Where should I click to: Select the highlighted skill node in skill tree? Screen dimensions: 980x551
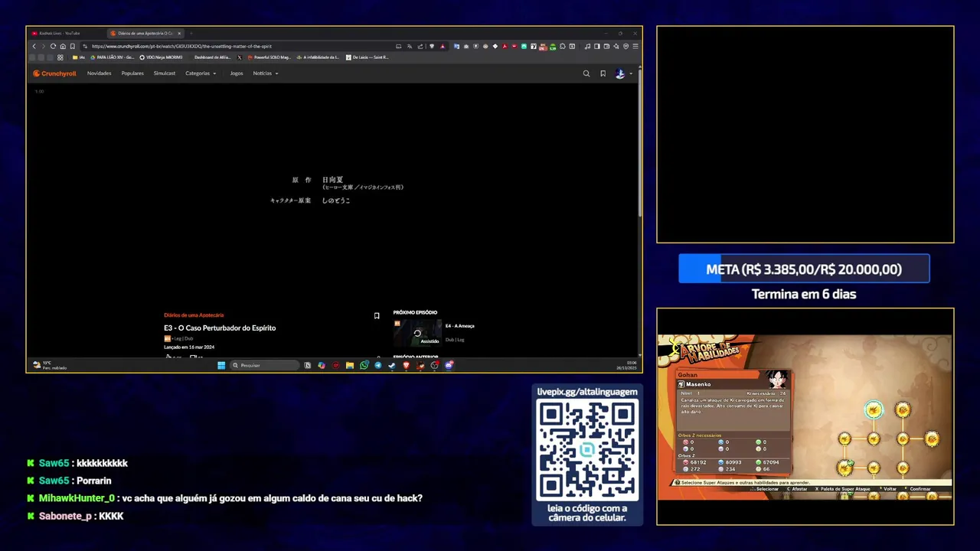click(x=874, y=410)
